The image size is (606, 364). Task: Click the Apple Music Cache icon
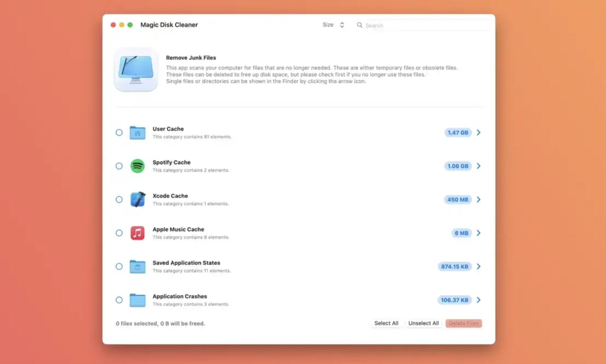pos(137,233)
